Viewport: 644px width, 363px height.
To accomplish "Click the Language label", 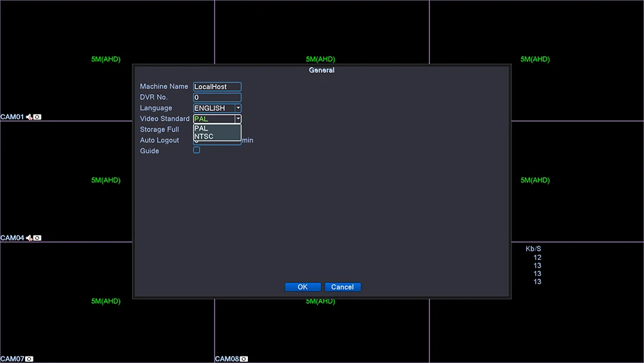I will point(156,108).
